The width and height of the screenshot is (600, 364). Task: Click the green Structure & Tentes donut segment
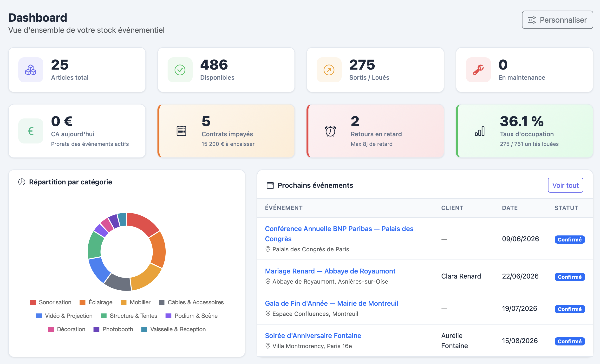95,245
